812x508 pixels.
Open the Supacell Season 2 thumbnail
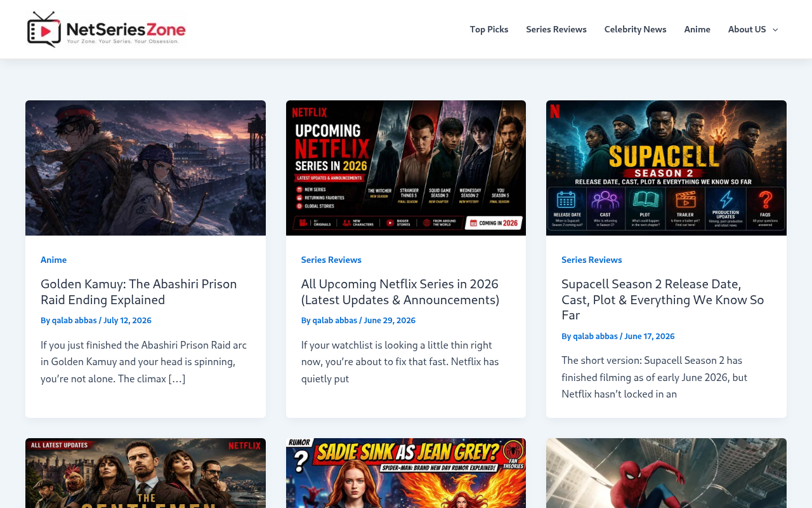[x=666, y=168]
